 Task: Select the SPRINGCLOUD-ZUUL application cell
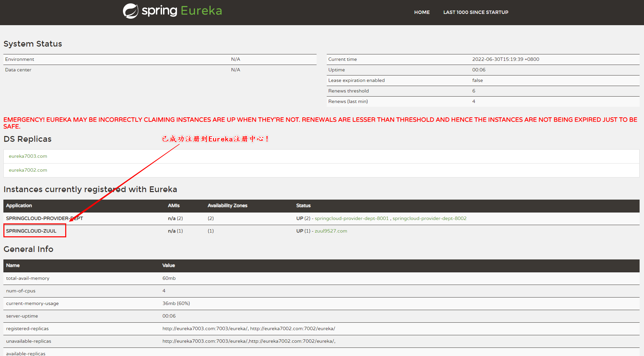pyautogui.click(x=31, y=231)
